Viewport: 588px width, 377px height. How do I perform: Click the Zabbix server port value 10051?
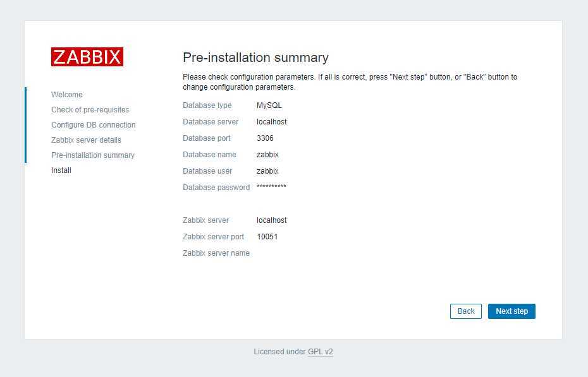[267, 237]
